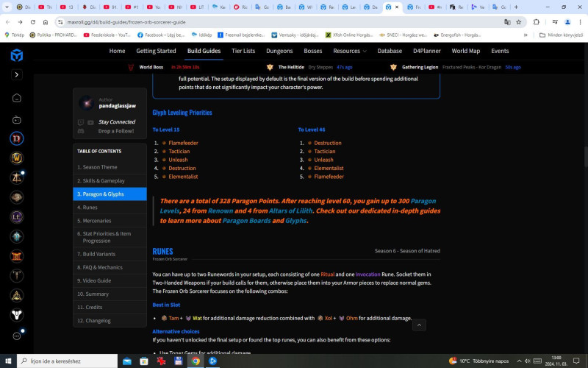The image size is (588, 368).
Task: Click author's Discord icon
Action: tap(81, 131)
